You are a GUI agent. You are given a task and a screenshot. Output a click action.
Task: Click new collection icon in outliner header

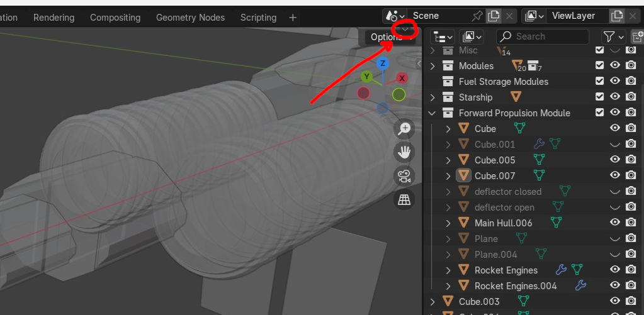click(x=638, y=37)
